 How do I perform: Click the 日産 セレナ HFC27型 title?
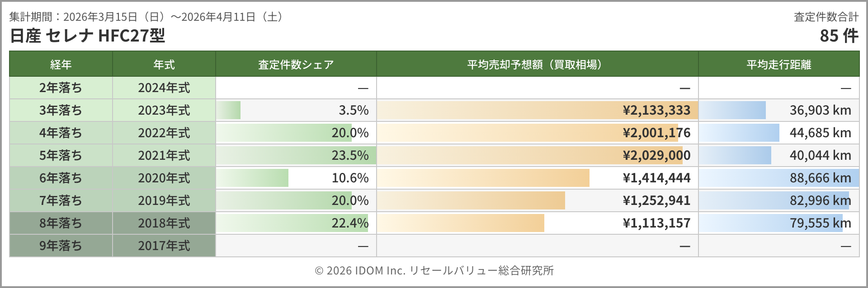[x=87, y=36]
